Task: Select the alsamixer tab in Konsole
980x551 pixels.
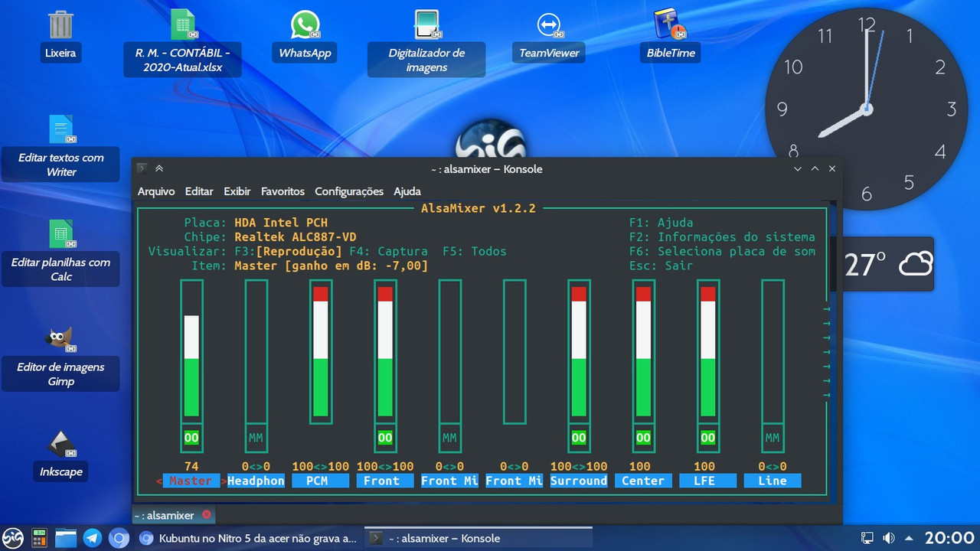Action: pos(175,515)
